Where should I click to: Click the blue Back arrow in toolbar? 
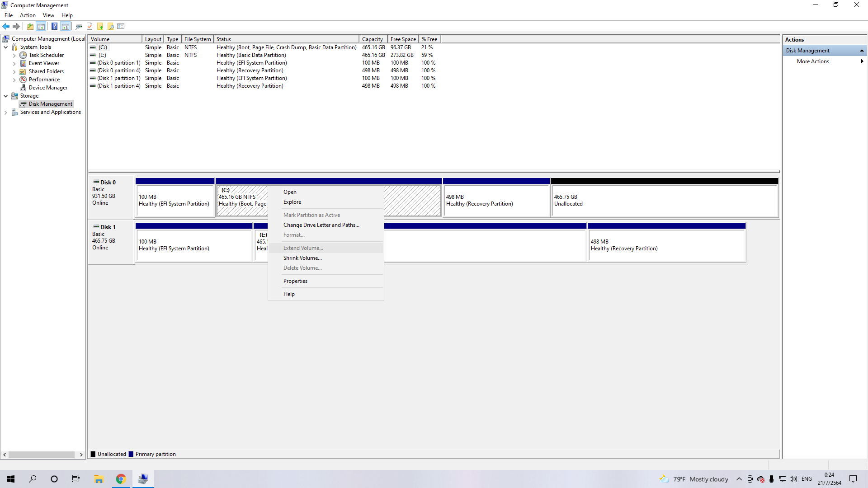click(6, 26)
